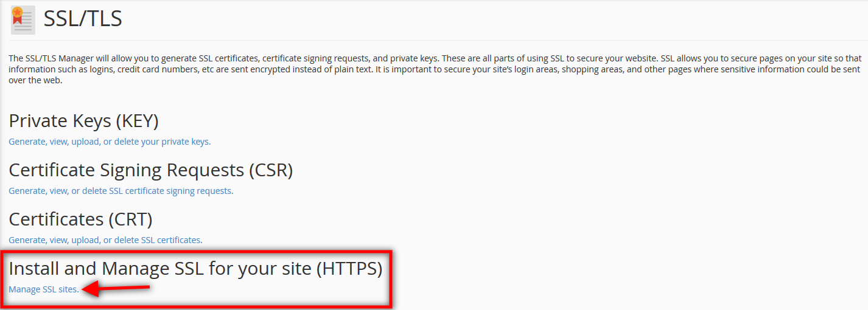Click the 'over the web.' line of the description
Viewport: 868px width, 310px height.
35,80
